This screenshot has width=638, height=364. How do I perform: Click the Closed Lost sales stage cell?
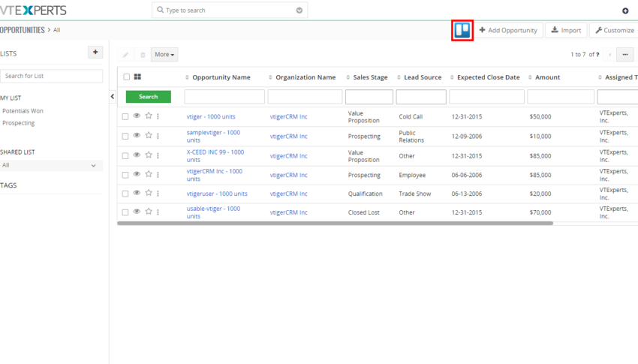coord(363,212)
